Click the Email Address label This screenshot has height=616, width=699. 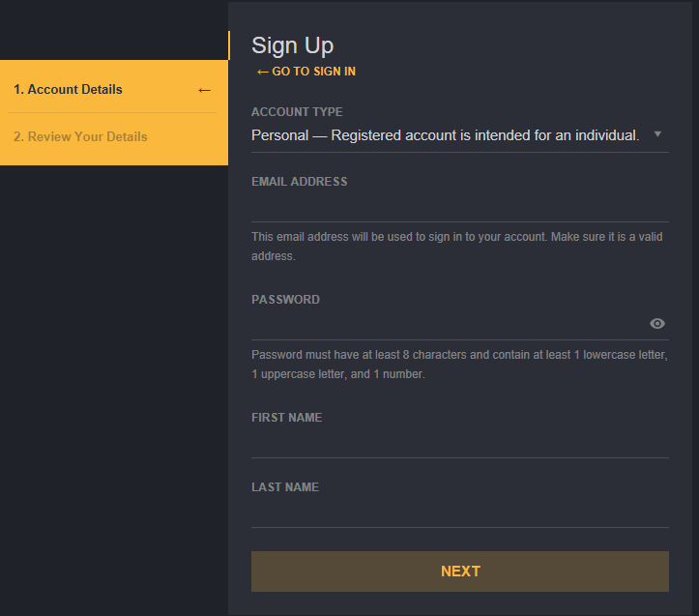click(299, 182)
